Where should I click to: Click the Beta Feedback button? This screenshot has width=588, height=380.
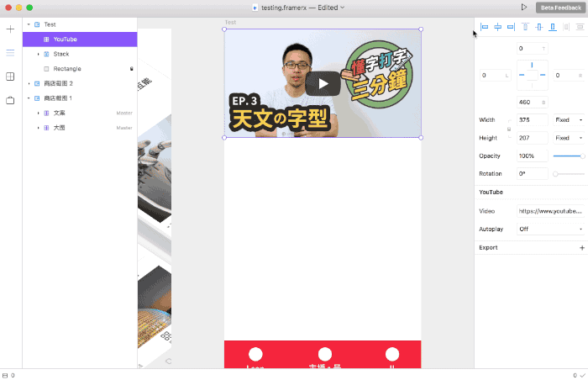(x=559, y=7)
